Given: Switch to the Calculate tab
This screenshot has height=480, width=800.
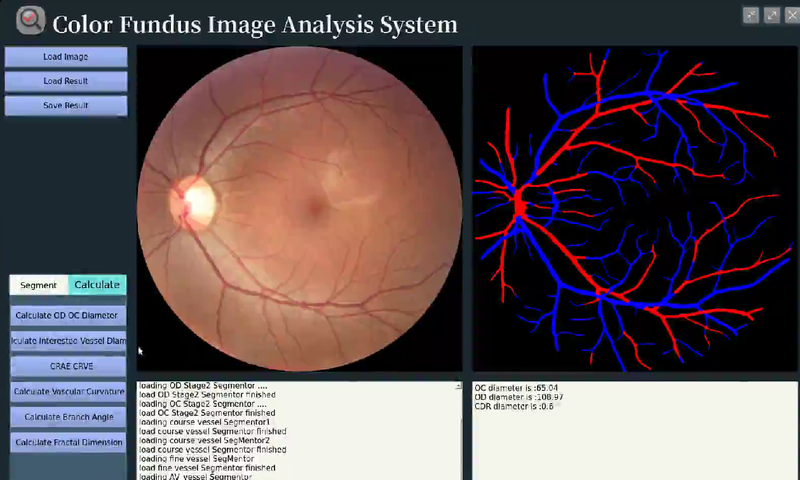Looking at the screenshot, I should coord(97,285).
